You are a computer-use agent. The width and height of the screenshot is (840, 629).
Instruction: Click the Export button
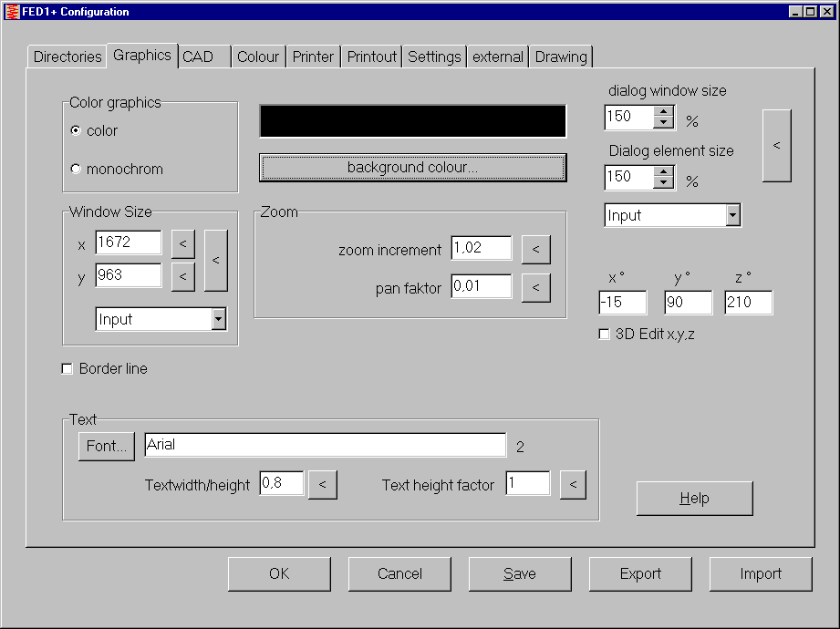(640, 573)
